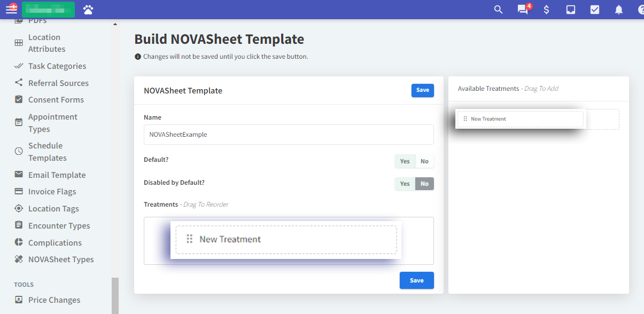
Task: Click the bottom Save button
Action: pos(416,280)
